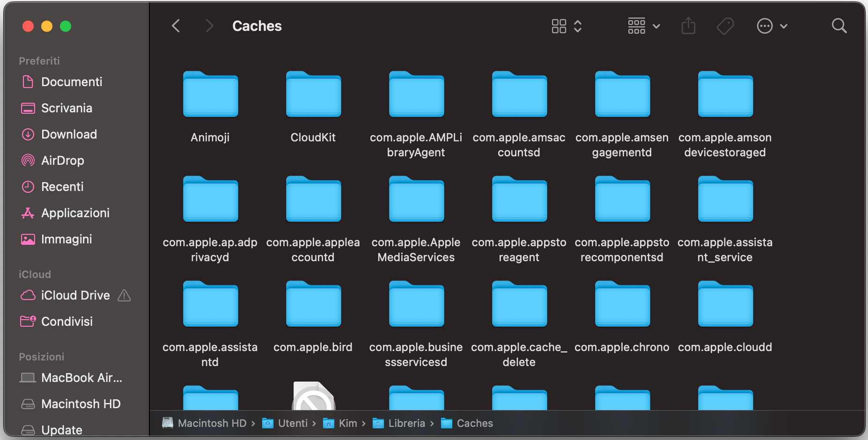This screenshot has height=440, width=868.
Task: Go back with the left chevron button
Action: coord(176,26)
